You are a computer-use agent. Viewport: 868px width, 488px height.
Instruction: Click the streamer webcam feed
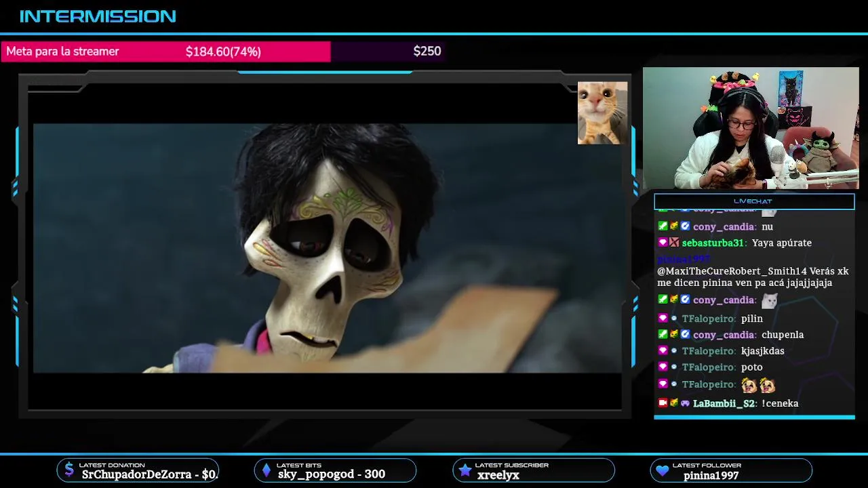[x=751, y=128]
